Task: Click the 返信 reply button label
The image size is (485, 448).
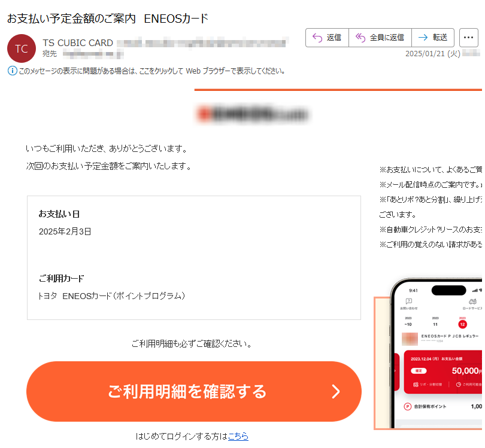Action: 334,38
